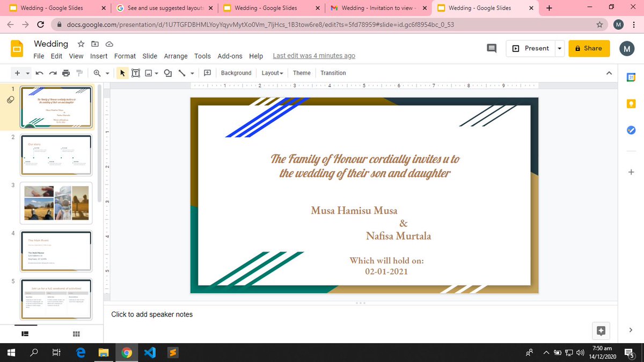Viewport: 644px width, 362px height.
Task: Open a new browser tab
Action: (549, 8)
